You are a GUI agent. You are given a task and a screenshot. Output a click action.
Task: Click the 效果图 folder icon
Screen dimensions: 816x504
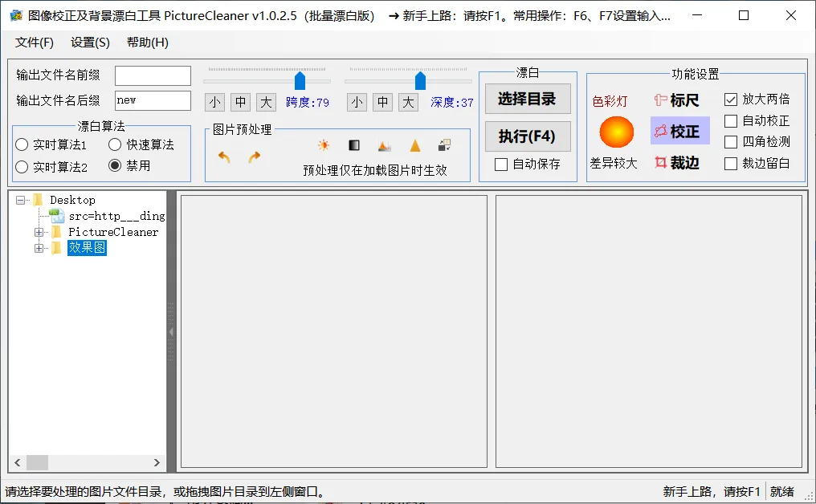(57, 248)
